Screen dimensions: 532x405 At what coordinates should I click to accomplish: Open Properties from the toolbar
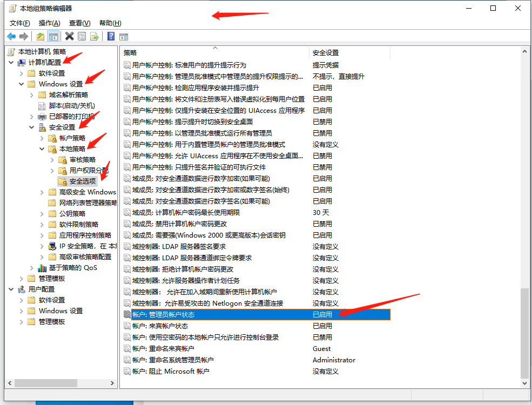pyautogui.click(x=82, y=36)
